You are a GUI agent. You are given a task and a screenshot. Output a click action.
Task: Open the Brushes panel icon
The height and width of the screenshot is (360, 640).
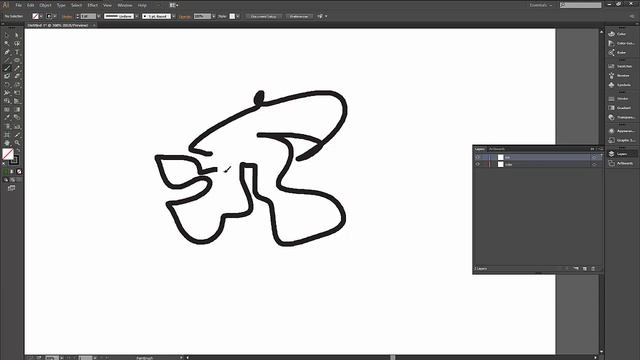[611, 76]
